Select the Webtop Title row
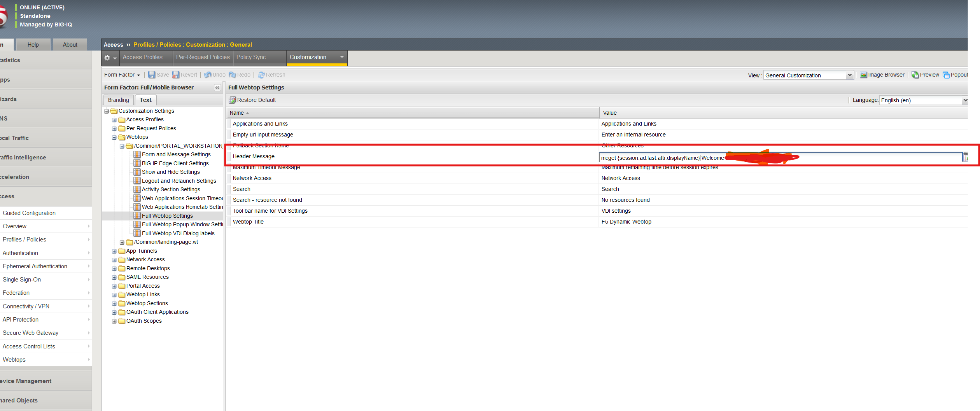This screenshot has width=980, height=411. tap(597, 222)
